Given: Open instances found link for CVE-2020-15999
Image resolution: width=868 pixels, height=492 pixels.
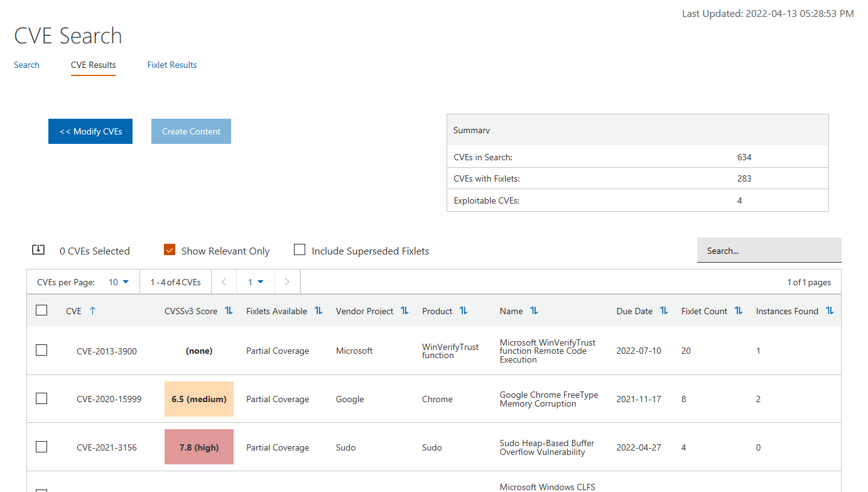Looking at the screenshot, I should 758,399.
